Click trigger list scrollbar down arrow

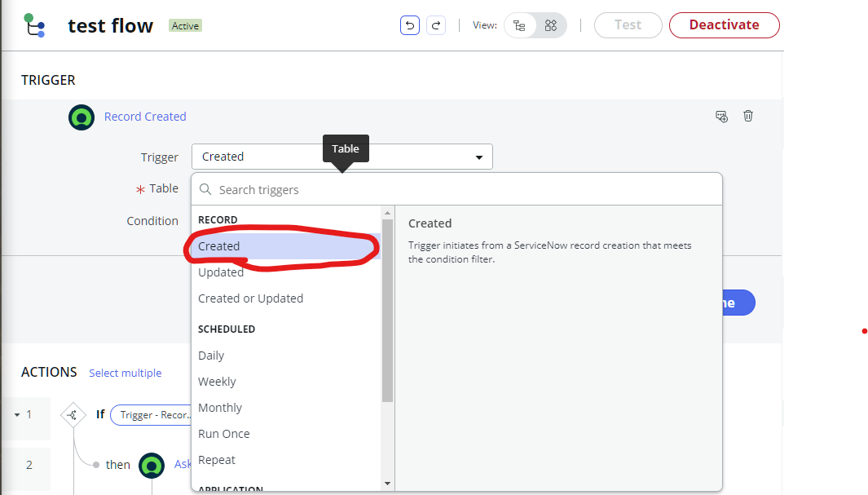tap(387, 484)
